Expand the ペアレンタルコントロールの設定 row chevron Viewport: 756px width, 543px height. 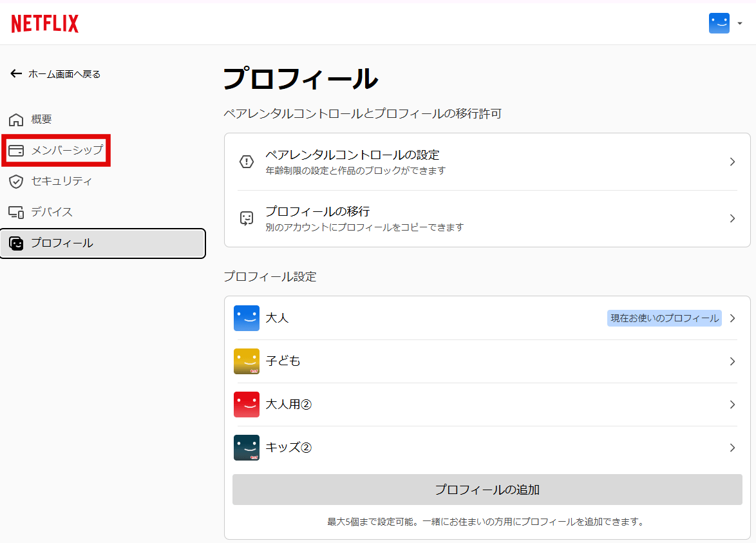(x=732, y=162)
